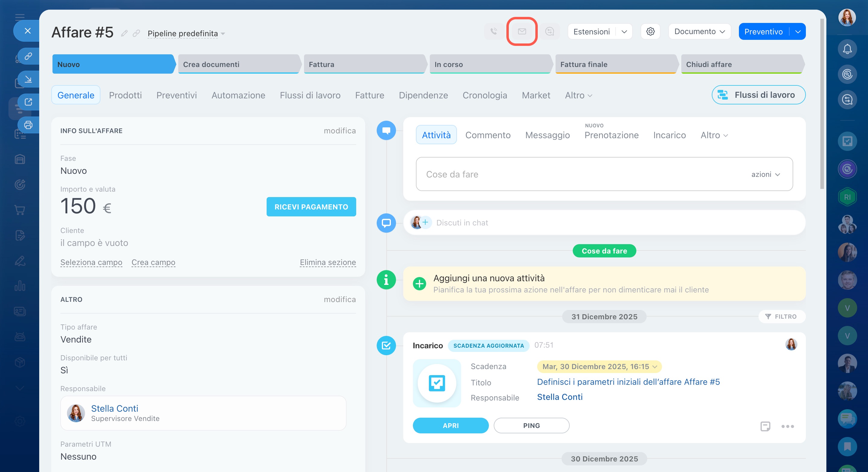
Task: Expand the Pipeline predefinita dropdown
Action: (x=186, y=33)
